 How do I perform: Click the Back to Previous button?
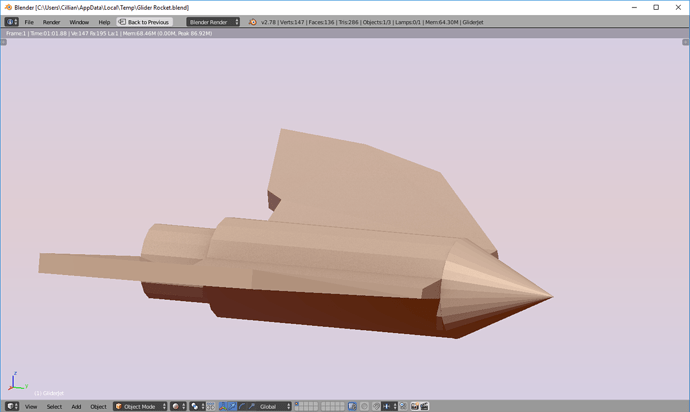[144, 22]
